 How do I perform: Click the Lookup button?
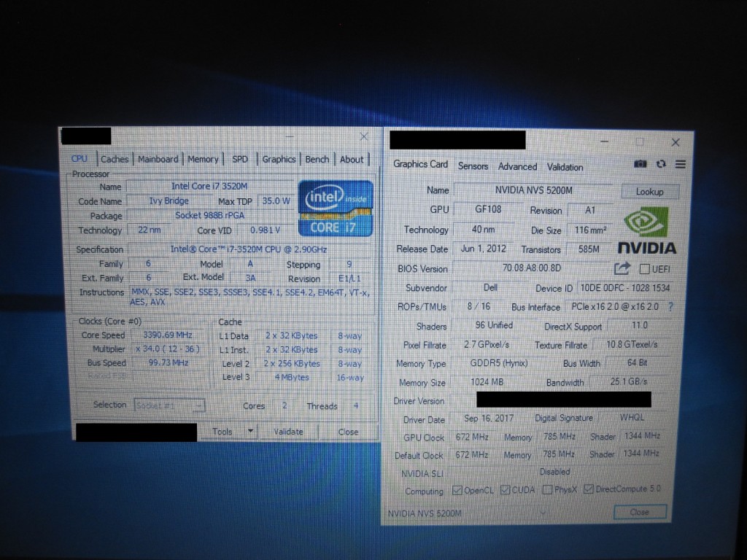[x=649, y=192]
